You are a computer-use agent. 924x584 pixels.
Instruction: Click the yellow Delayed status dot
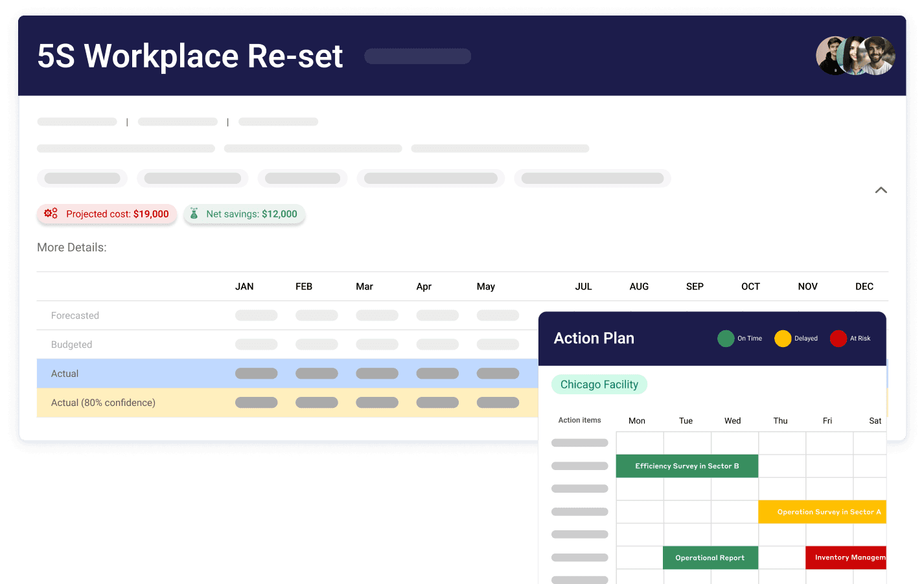[782, 338]
